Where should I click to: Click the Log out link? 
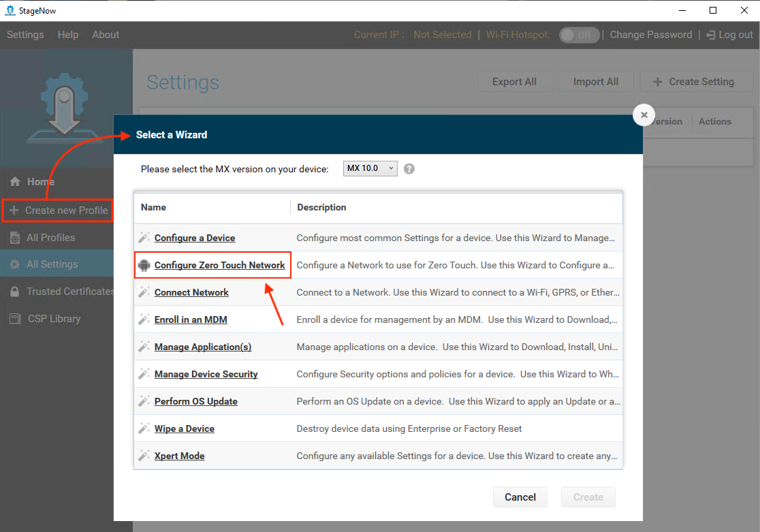coord(730,35)
